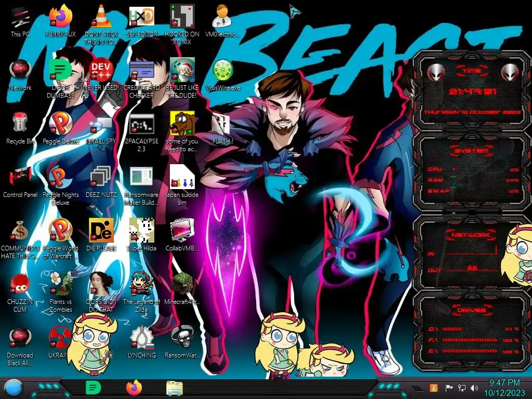This screenshot has width=532, height=399.
Task: Click the NETWORK widget header
Action: (471, 235)
